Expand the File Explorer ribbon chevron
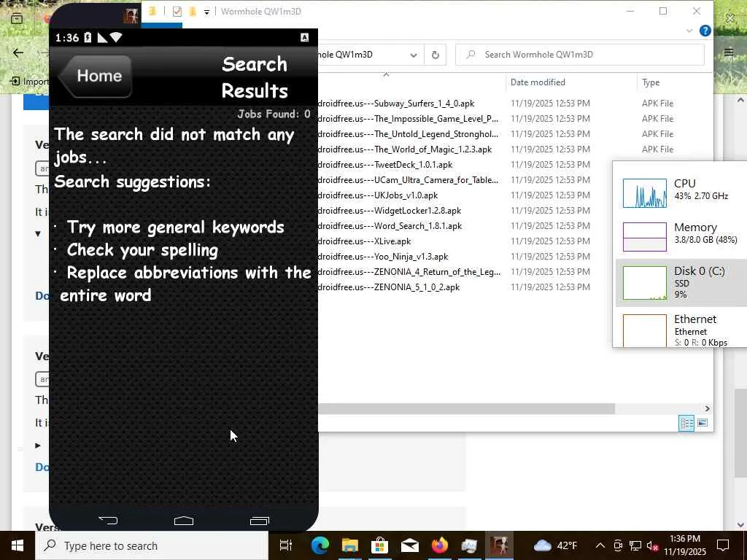 [x=689, y=31]
